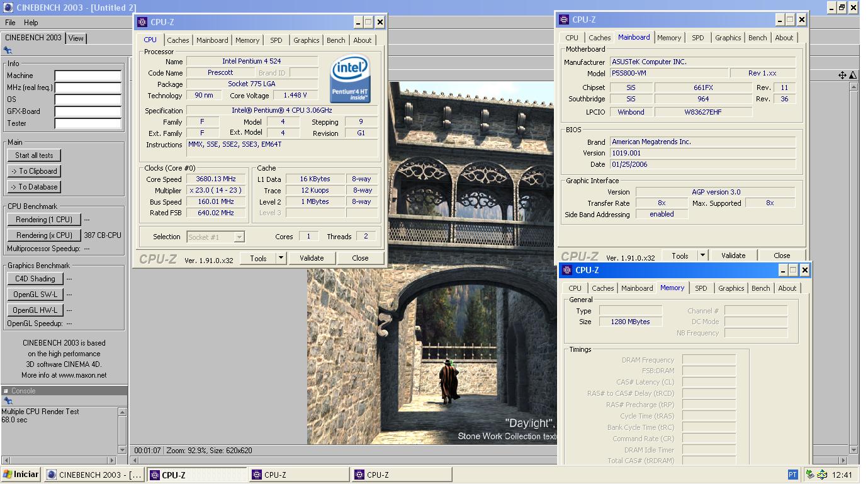Click the pin icon in Cinebench main panel
The width and height of the screenshot is (868, 484).
click(x=8, y=50)
